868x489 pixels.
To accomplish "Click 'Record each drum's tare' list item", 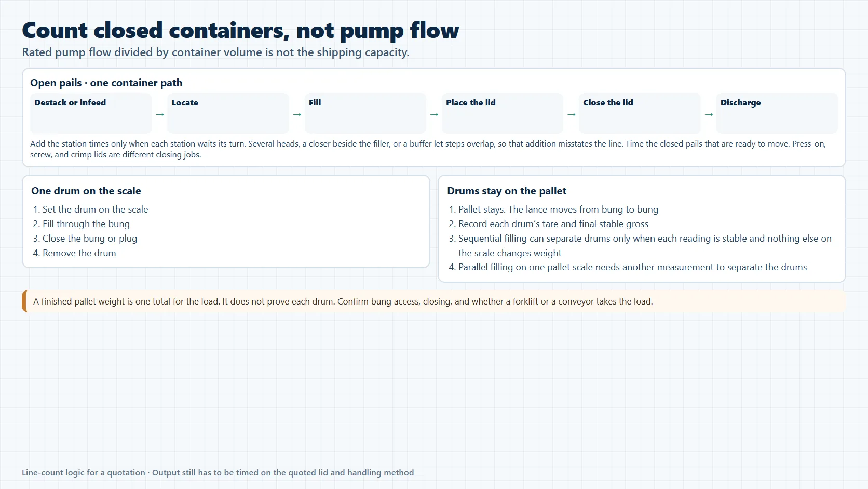I will (548, 224).
